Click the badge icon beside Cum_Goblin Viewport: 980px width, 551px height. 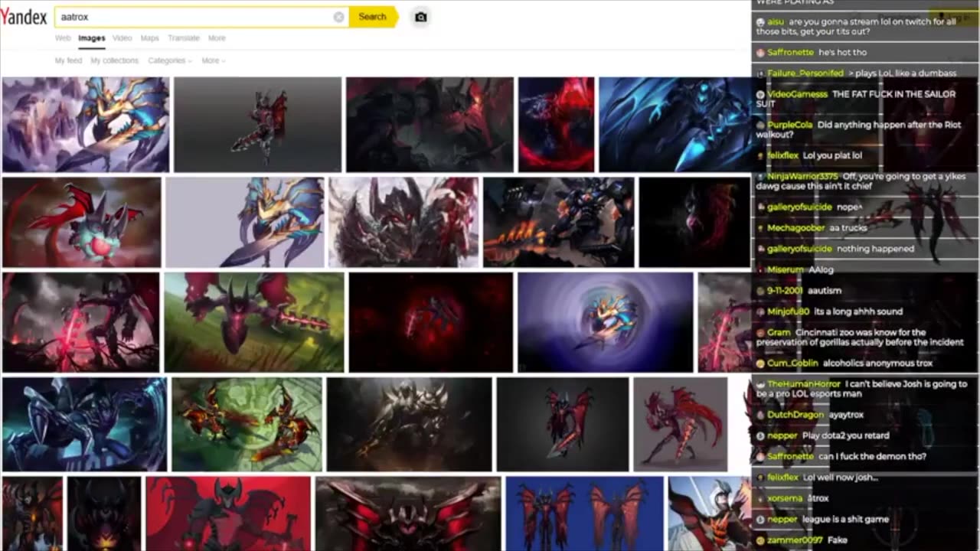coord(760,364)
